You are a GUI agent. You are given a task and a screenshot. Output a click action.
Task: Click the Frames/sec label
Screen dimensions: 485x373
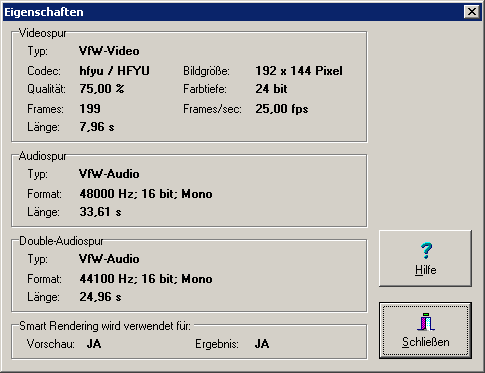(x=212, y=109)
